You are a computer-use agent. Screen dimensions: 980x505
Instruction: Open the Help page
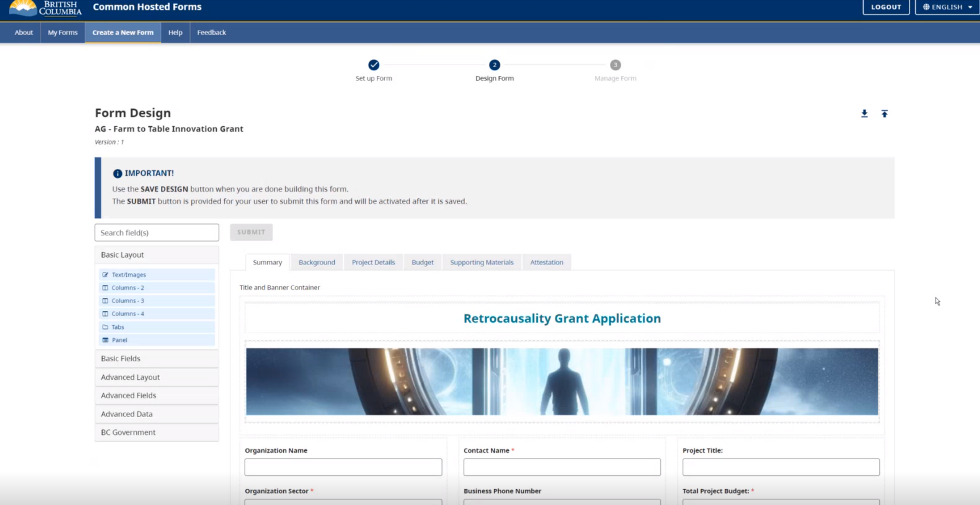[x=176, y=32]
